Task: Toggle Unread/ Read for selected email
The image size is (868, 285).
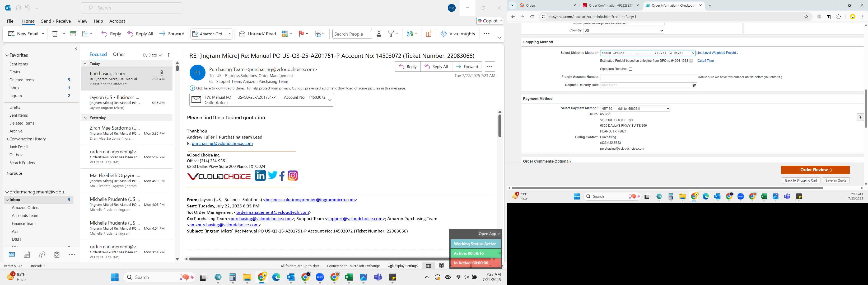Action: tap(258, 34)
